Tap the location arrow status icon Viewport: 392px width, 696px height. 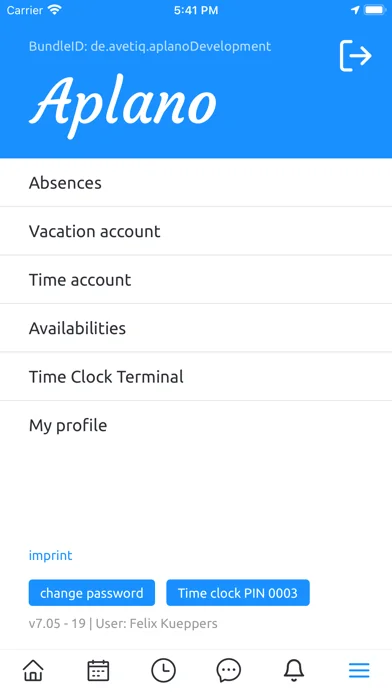(355, 10)
